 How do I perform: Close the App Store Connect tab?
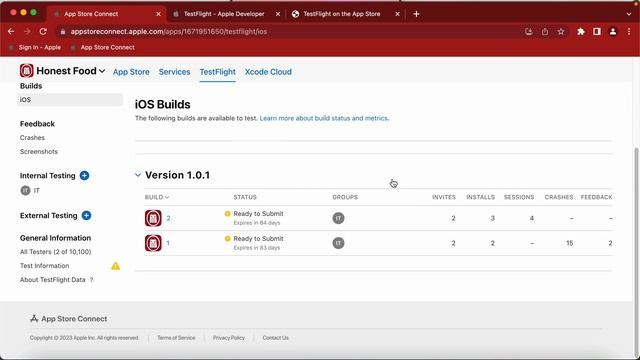(158, 14)
